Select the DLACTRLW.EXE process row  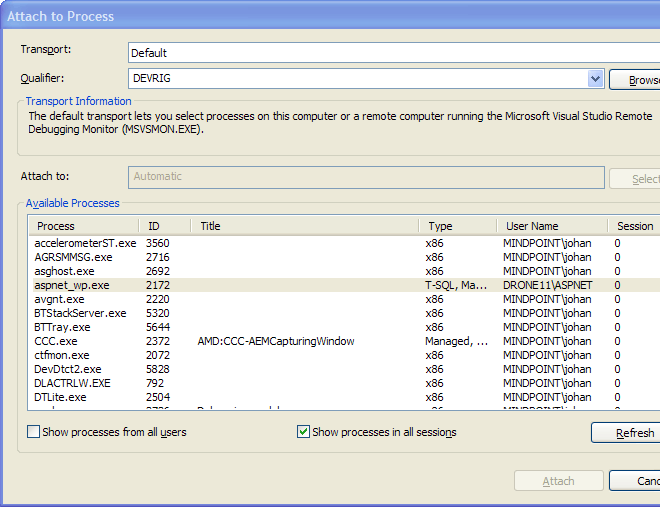point(344,383)
